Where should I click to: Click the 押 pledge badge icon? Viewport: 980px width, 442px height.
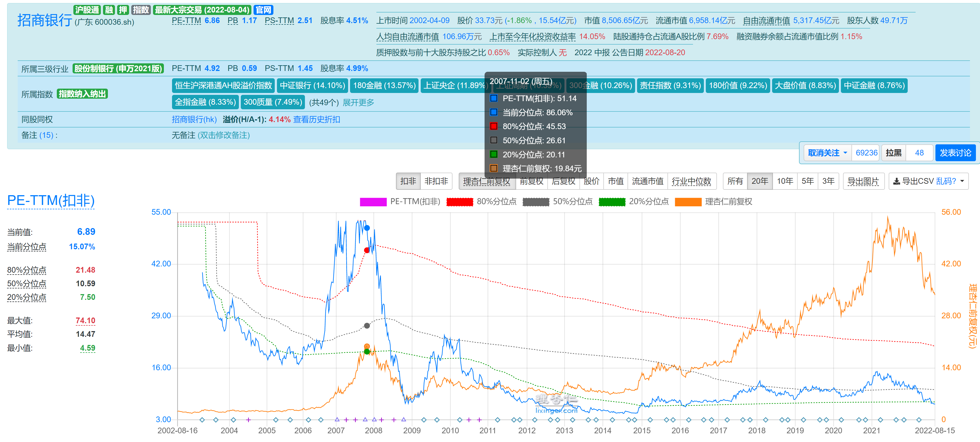[123, 10]
